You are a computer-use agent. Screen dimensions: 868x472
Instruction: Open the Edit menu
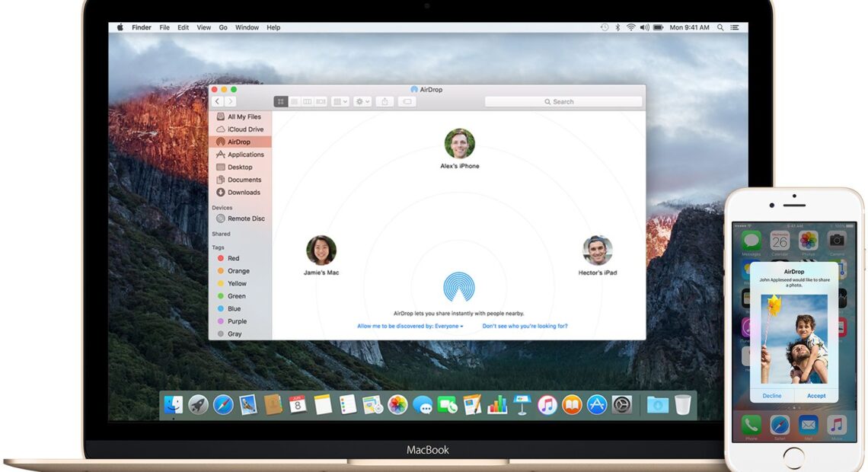tap(183, 27)
